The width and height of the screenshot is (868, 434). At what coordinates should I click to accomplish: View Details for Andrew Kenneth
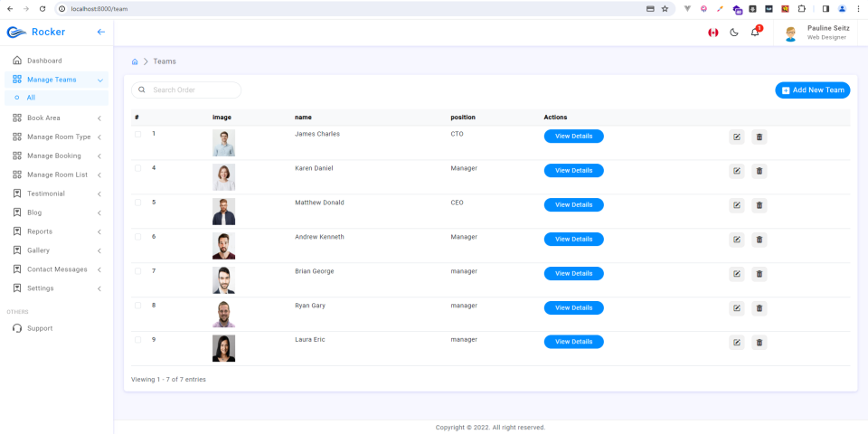(573, 239)
